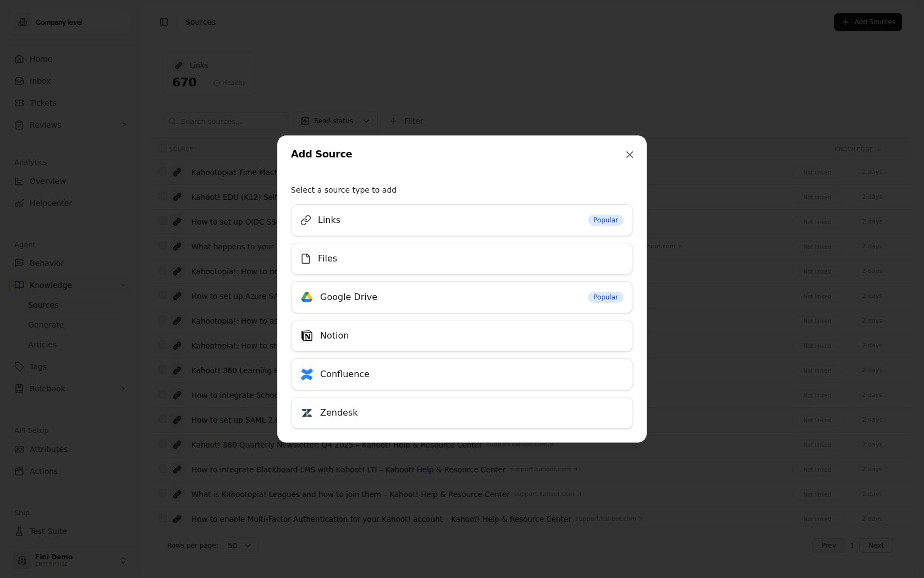Screen dimensions: 924x578
Task: Add a Filter
Action: 406,121
